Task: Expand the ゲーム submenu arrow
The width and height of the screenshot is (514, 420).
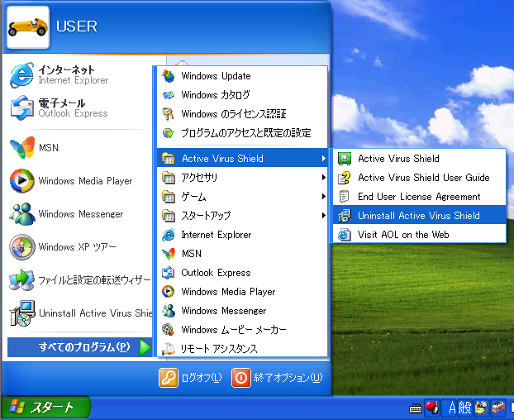Action: pyautogui.click(x=324, y=197)
